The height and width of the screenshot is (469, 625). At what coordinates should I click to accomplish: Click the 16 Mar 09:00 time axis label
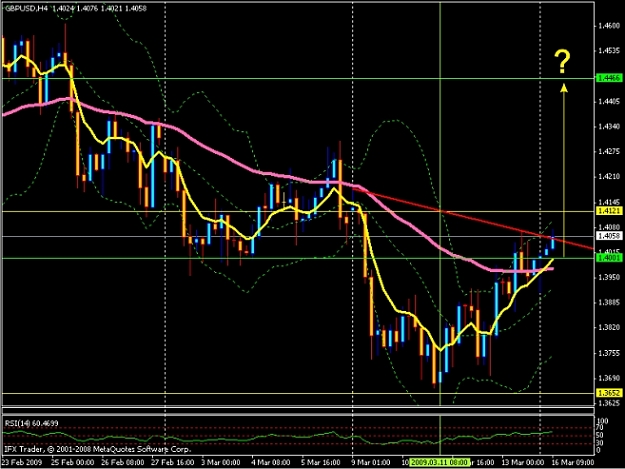572,462
